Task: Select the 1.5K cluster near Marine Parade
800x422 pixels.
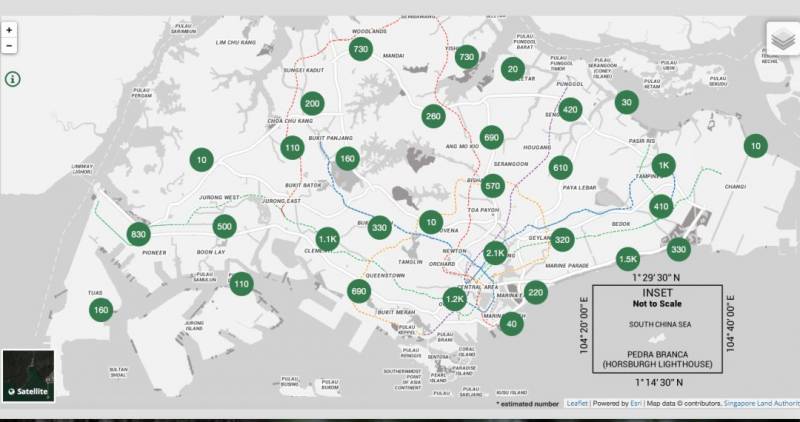Action: pyautogui.click(x=627, y=259)
